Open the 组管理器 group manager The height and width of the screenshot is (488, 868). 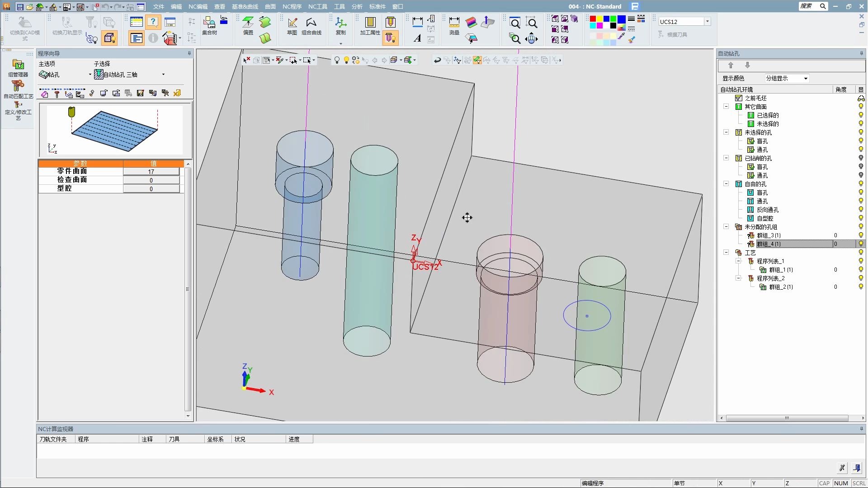click(x=18, y=65)
